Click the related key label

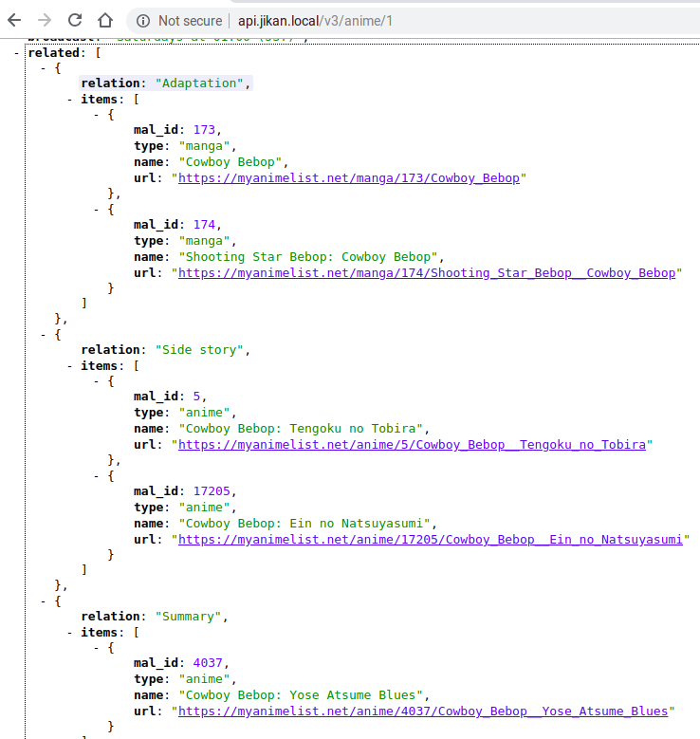[x=54, y=53]
